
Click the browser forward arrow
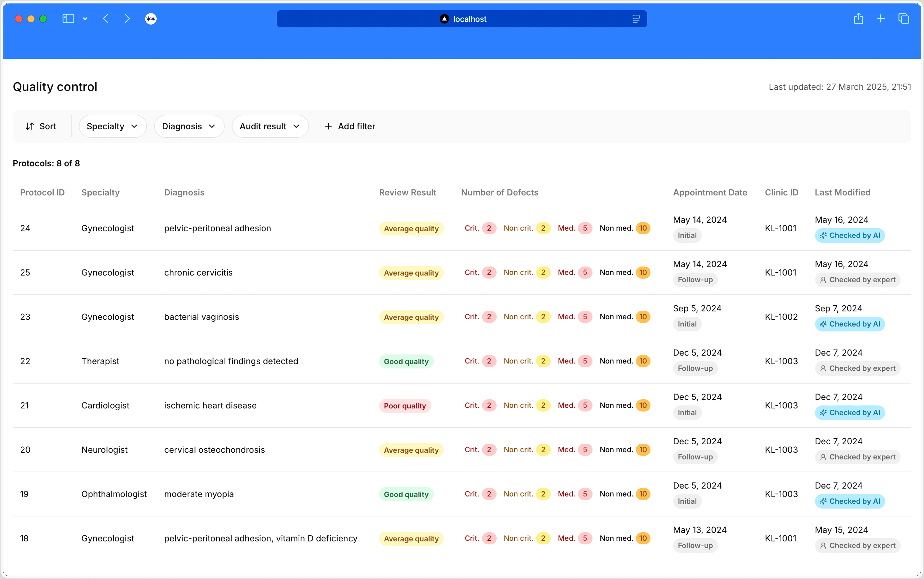click(x=127, y=19)
